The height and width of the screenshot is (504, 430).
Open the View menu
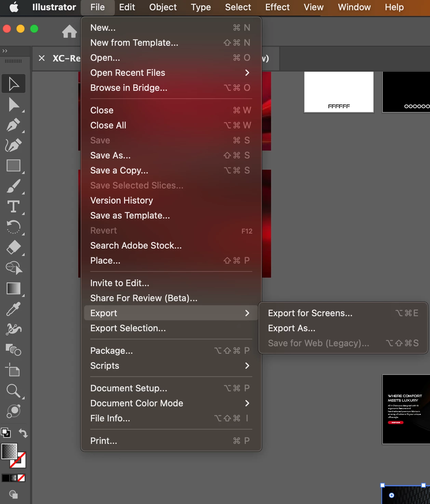(313, 7)
